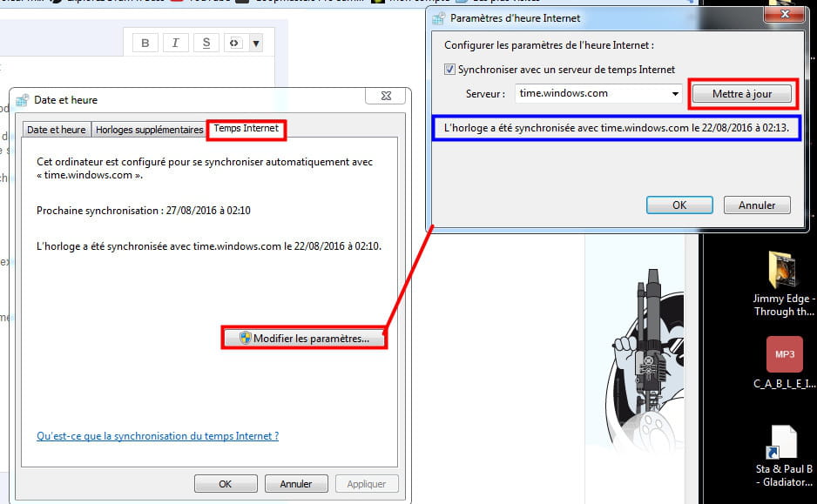Toggle bold formatting in the editor toolbar
Viewport: 817px width, 504px height.
(145, 44)
